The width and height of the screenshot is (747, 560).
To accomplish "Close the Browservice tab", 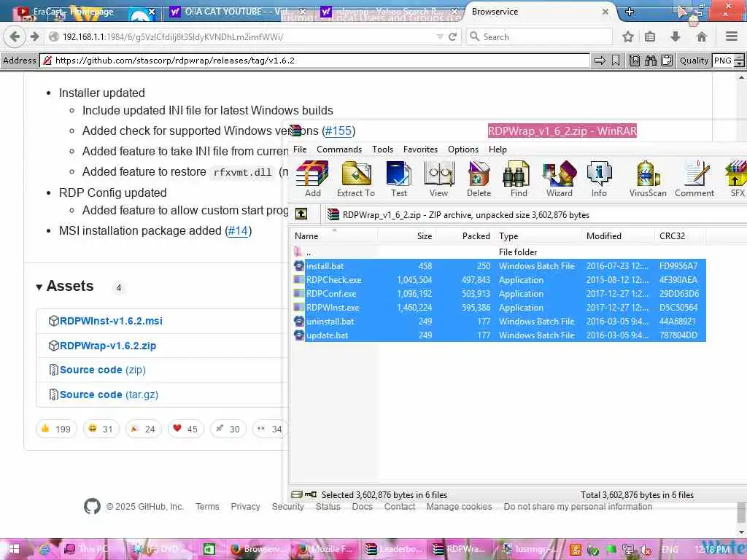I will click(x=605, y=12).
